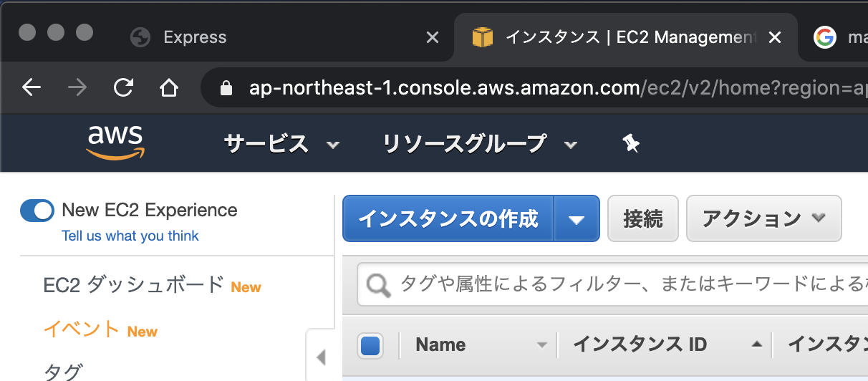Click the インスタンスの作成 button

[x=448, y=219]
